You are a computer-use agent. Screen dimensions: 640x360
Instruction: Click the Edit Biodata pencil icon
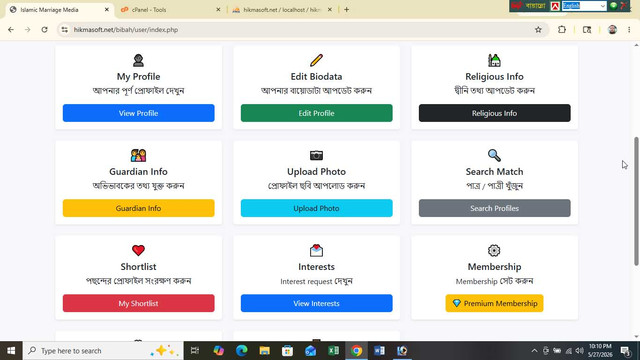316,60
